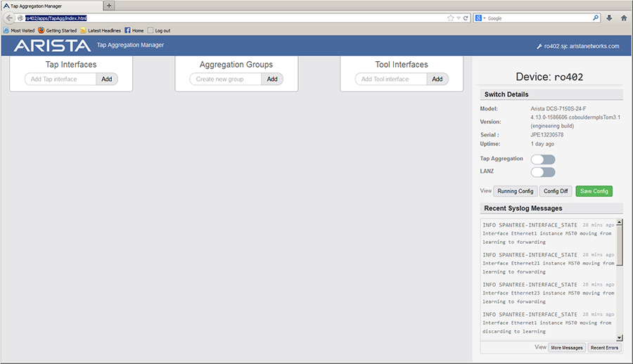Image resolution: width=633 pixels, height=364 pixels.
Task: Click the Arista logo
Action: click(52, 46)
